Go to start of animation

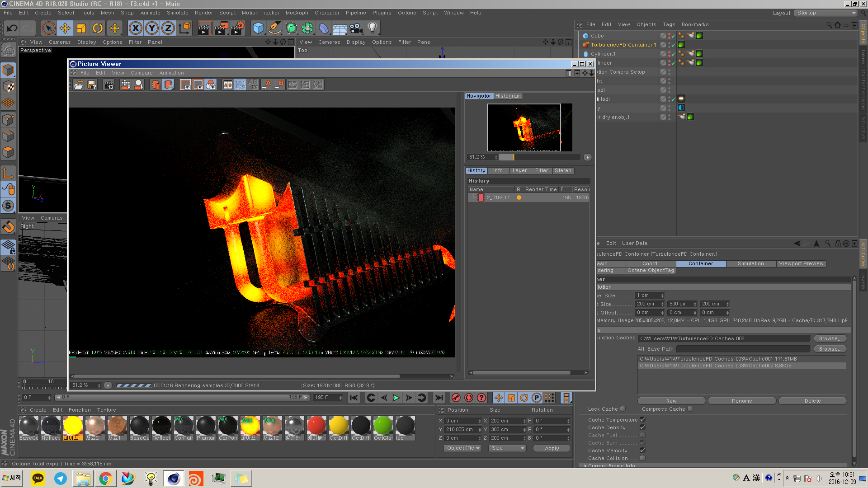354,398
